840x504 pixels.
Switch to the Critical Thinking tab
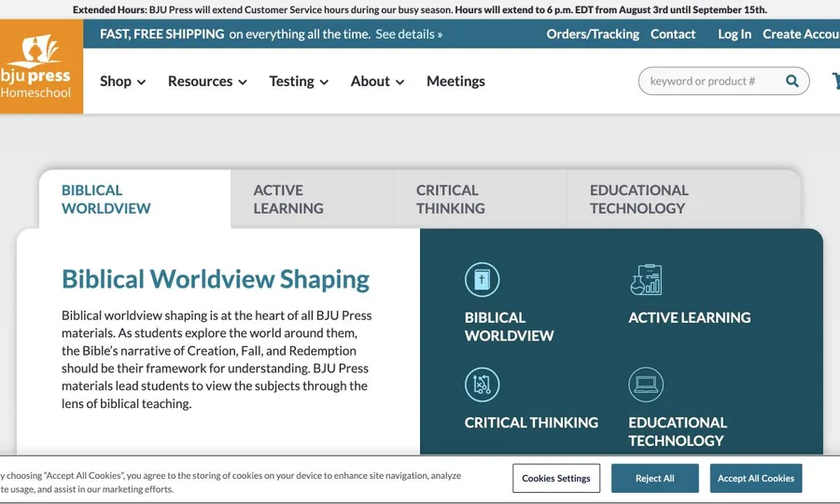(481, 199)
